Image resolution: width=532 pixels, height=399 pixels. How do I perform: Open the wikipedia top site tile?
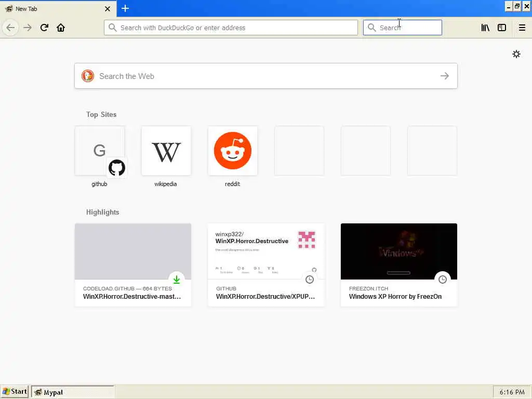pos(166,151)
